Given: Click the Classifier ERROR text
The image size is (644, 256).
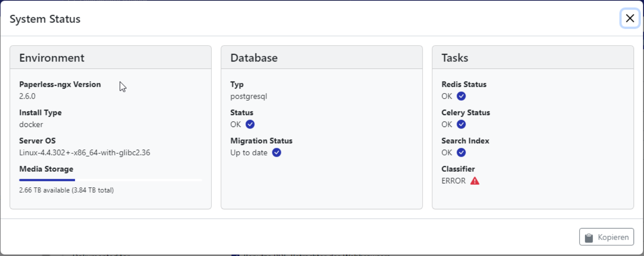Looking at the screenshot, I should pyautogui.click(x=453, y=181).
